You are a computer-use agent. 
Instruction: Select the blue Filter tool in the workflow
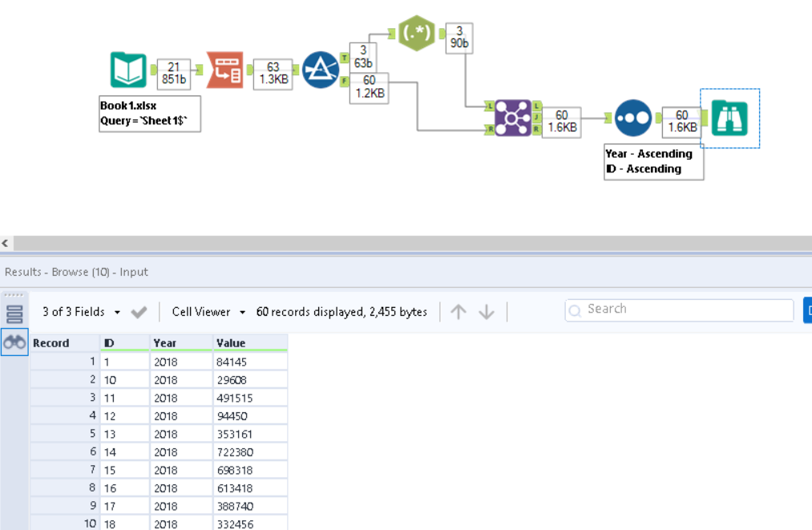[x=321, y=71]
